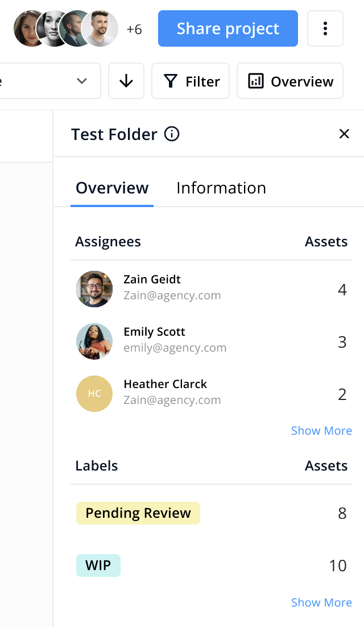364x627 pixels.
Task: Expand labels list with Show More
Action: pyautogui.click(x=321, y=603)
